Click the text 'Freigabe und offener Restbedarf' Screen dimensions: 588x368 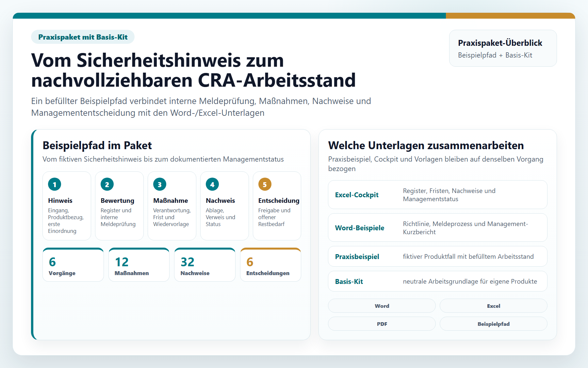(274, 217)
